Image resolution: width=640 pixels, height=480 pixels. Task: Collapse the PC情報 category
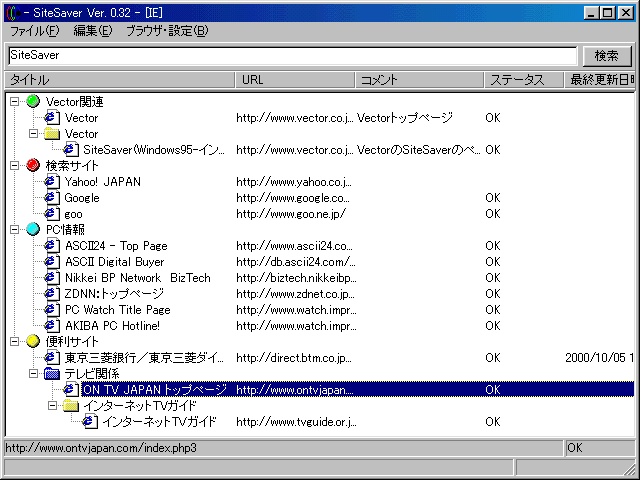point(14,229)
